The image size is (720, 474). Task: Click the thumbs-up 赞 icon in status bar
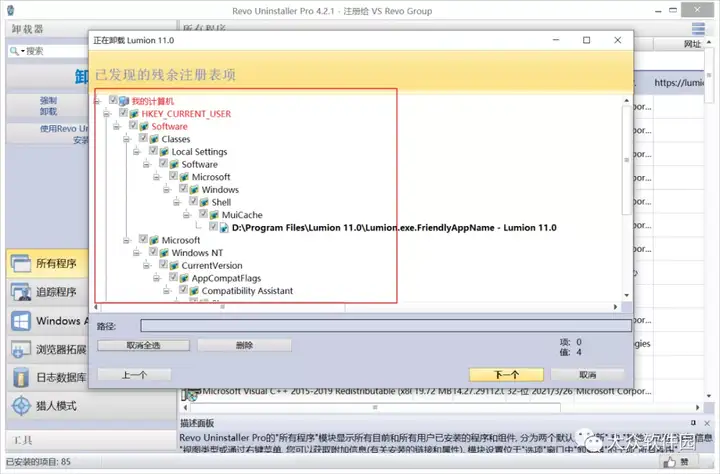(x=669, y=462)
